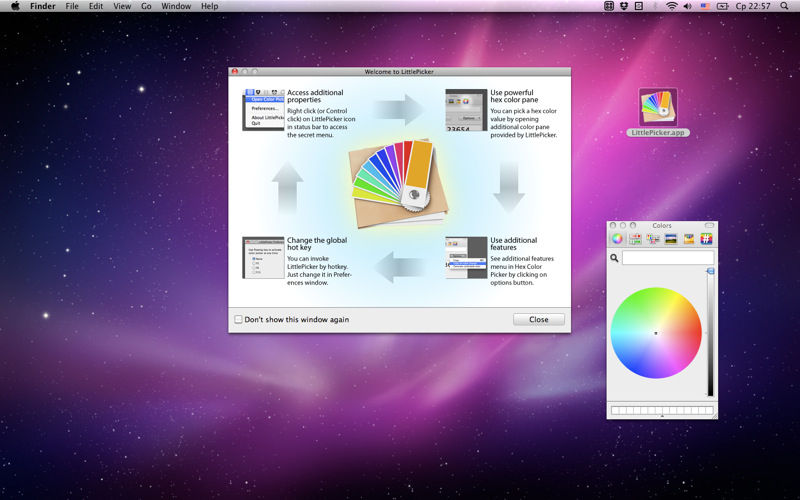This screenshot has height=500, width=800.
Task: Click the Use additional features thumbnail
Action: (466, 258)
